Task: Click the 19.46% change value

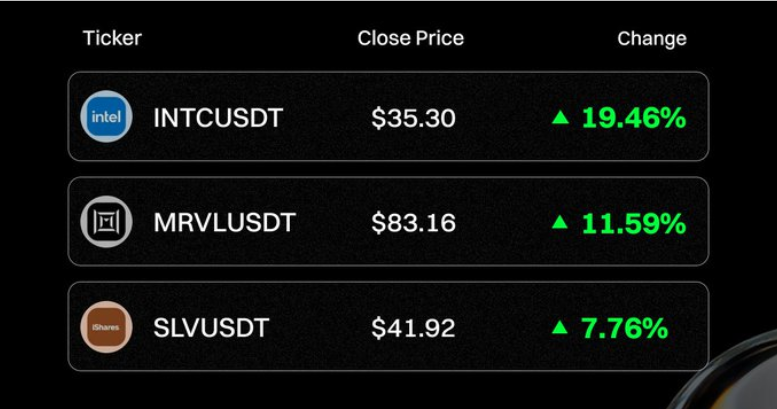Action: 634,118
